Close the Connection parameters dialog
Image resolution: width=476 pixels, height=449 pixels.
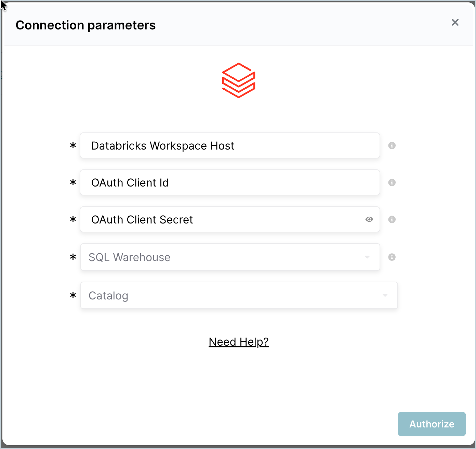click(455, 22)
